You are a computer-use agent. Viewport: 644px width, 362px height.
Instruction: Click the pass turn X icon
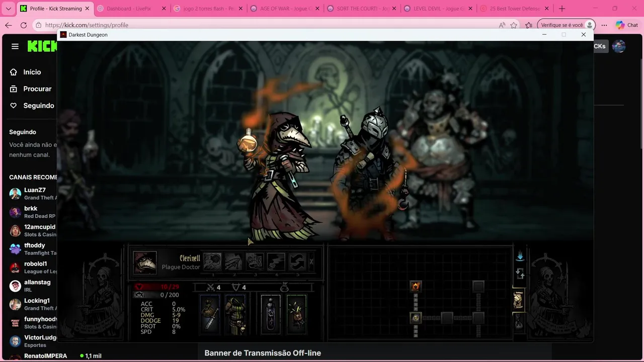311,262
